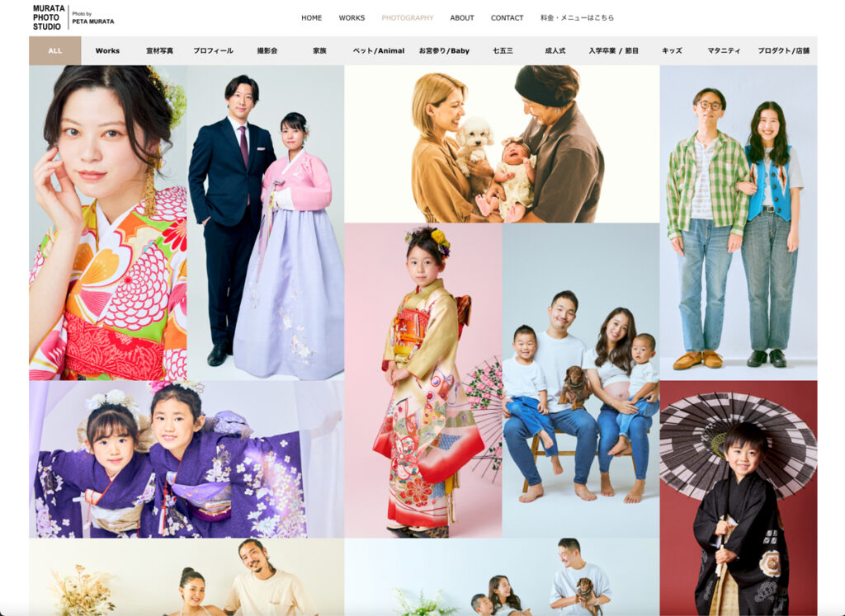Switch to the Works category tab
Screen dimensions: 845x616
tap(107, 50)
